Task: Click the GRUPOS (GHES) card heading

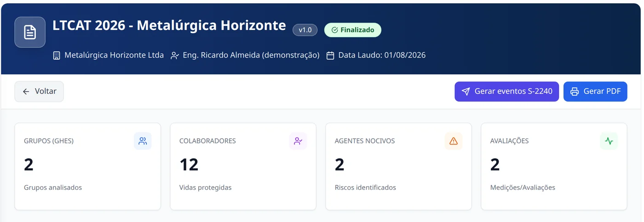Action: coord(49,141)
